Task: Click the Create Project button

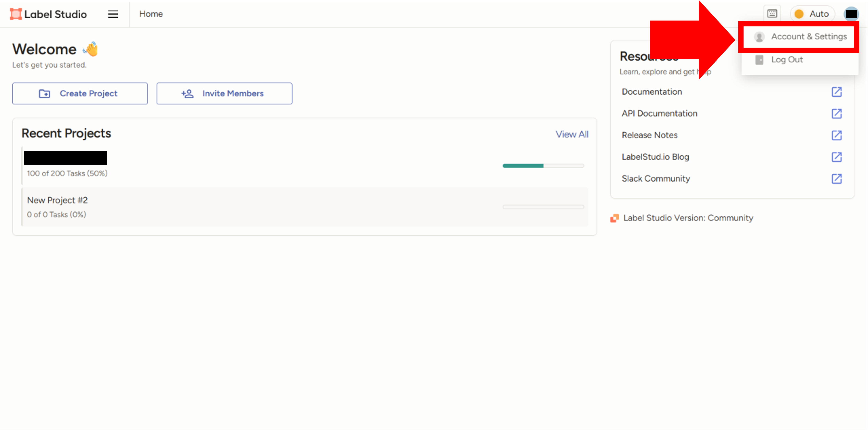Action: tap(80, 93)
